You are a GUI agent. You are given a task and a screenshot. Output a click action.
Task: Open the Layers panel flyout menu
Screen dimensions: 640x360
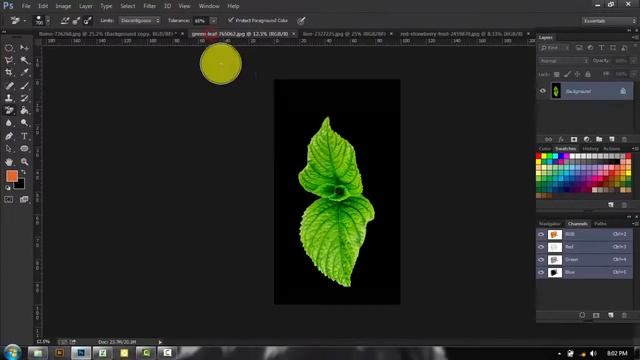click(634, 38)
